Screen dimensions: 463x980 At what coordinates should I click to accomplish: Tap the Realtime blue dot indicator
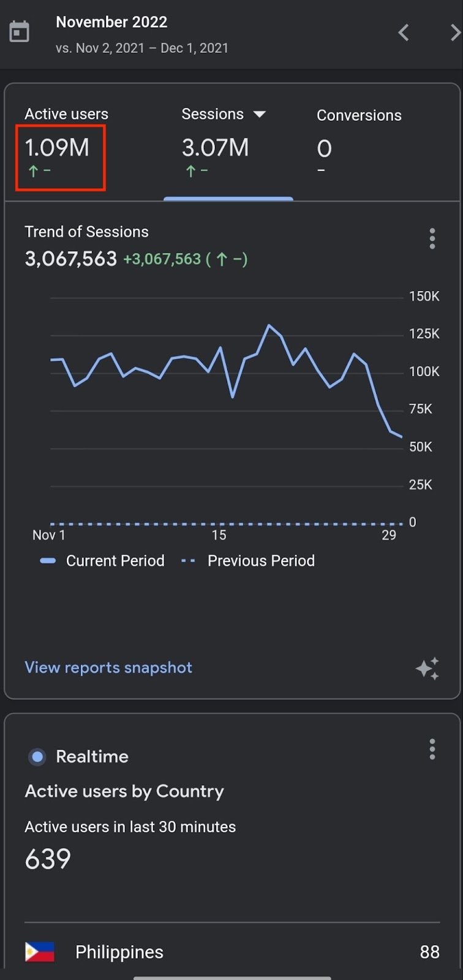(37, 757)
